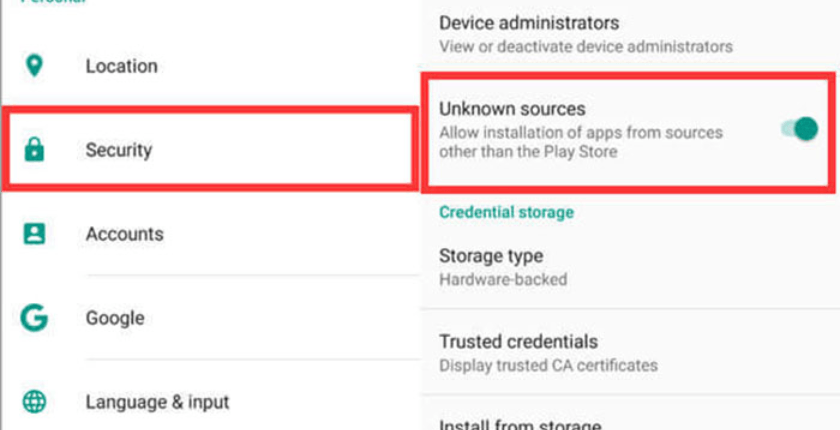Click the Unknown sources title text
This screenshot has width=840, height=430.
pos(512,109)
